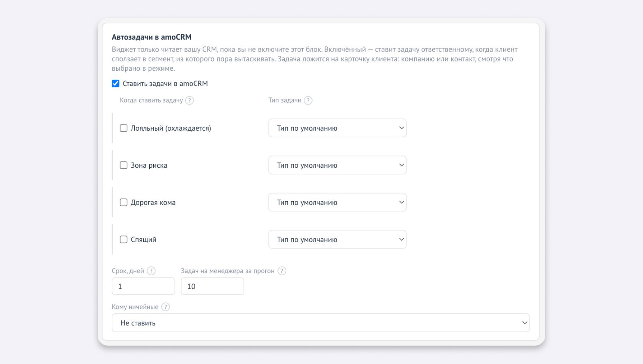
Task: Click the Автозадачи в amoCRM heading
Action: point(152,37)
